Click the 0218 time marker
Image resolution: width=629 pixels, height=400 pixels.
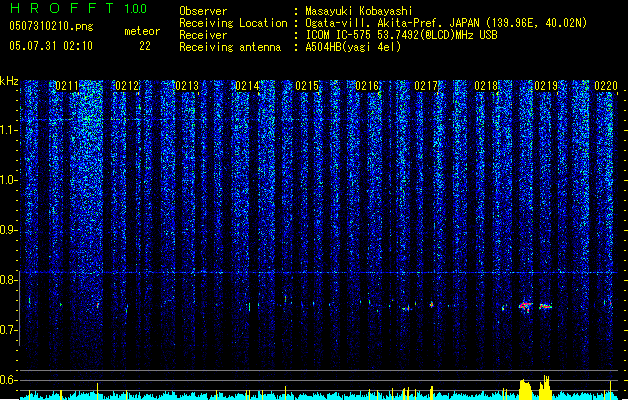tap(486, 86)
